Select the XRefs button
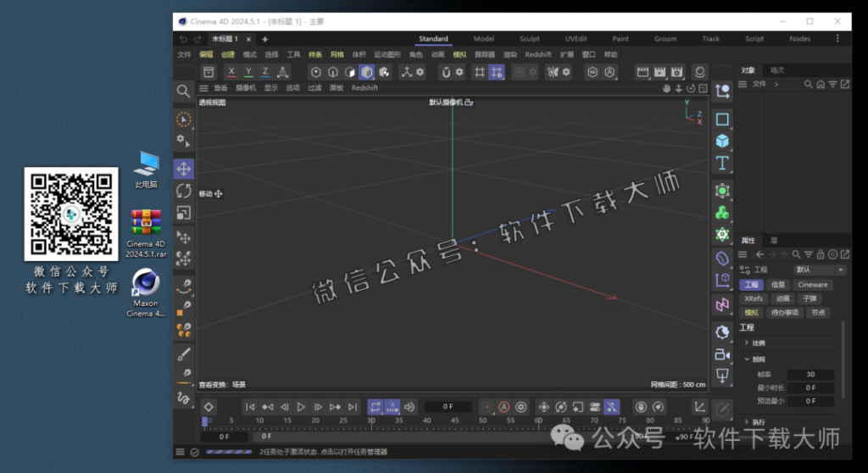 pos(754,298)
